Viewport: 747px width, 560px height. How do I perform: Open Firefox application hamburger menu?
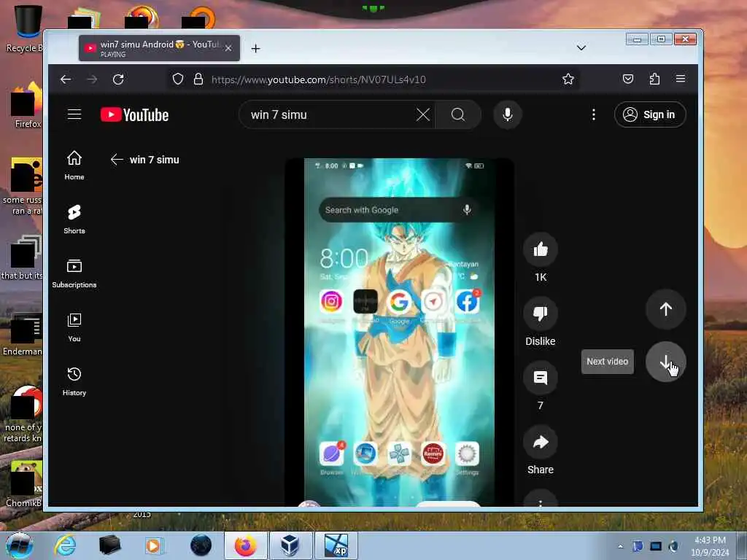(x=681, y=79)
